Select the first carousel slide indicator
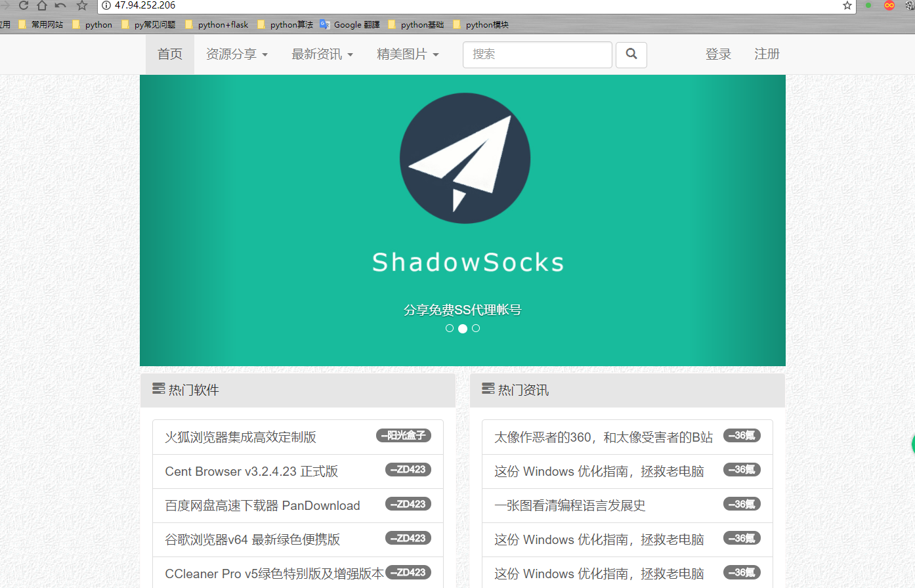This screenshot has height=588, width=915. 450,328
